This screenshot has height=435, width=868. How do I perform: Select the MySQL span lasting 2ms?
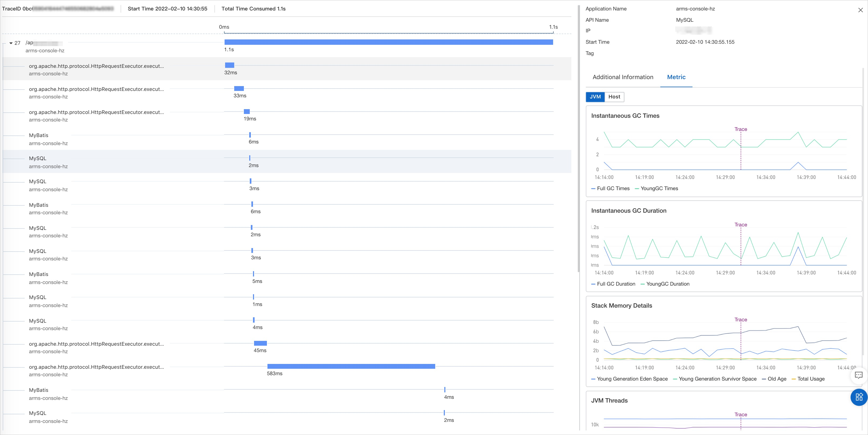pos(38,158)
